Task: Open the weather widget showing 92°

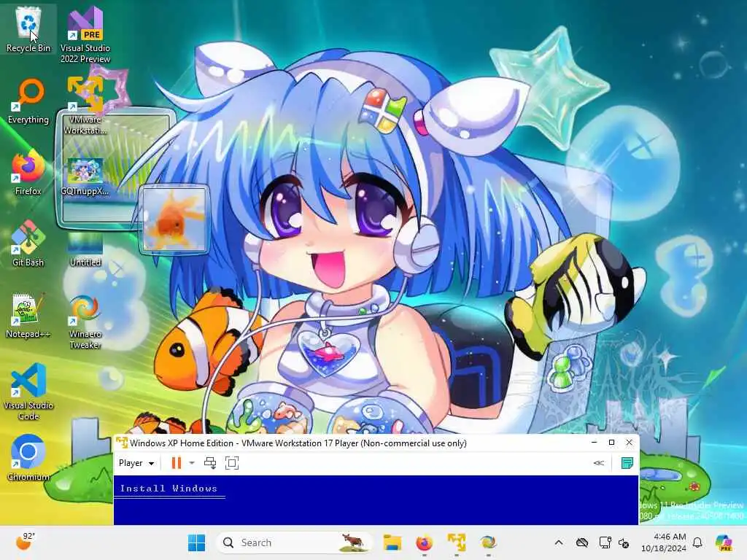Action: pos(26,542)
